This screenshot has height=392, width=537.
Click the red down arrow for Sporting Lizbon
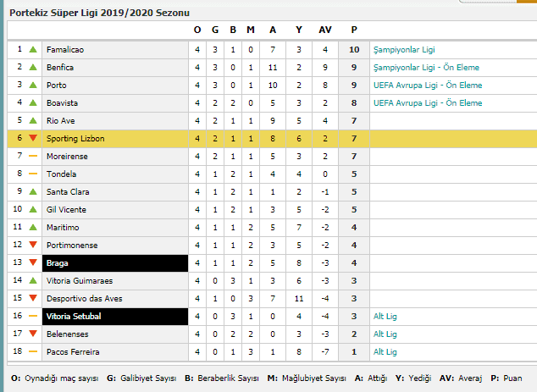[33, 138]
